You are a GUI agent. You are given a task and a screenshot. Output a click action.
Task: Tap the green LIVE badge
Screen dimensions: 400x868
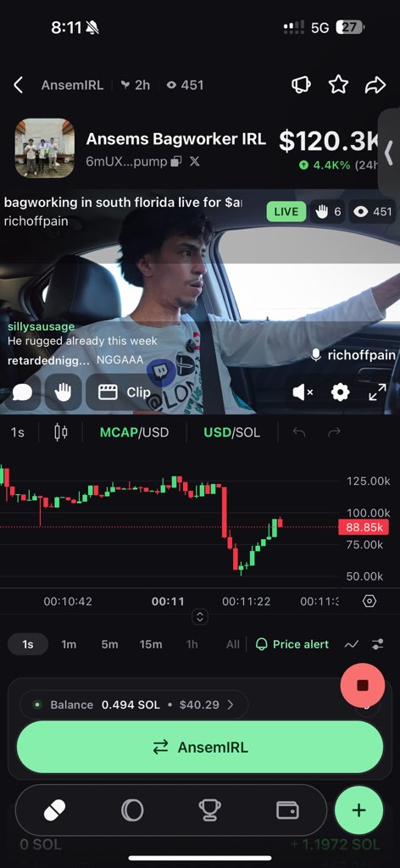click(x=286, y=211)
